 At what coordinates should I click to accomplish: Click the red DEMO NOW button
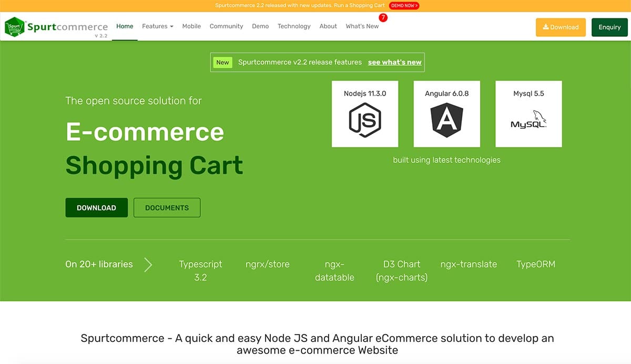pyautogui.click(x=404, y=6)
